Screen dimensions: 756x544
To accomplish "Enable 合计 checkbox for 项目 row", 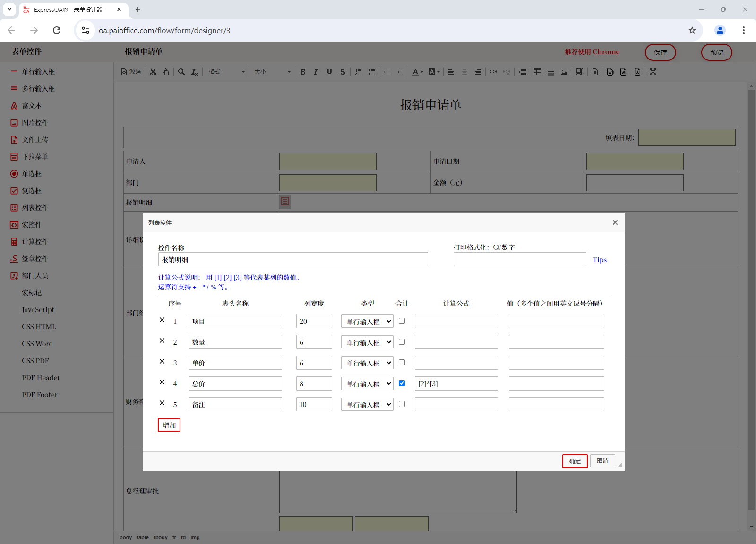I will (402, 321).
